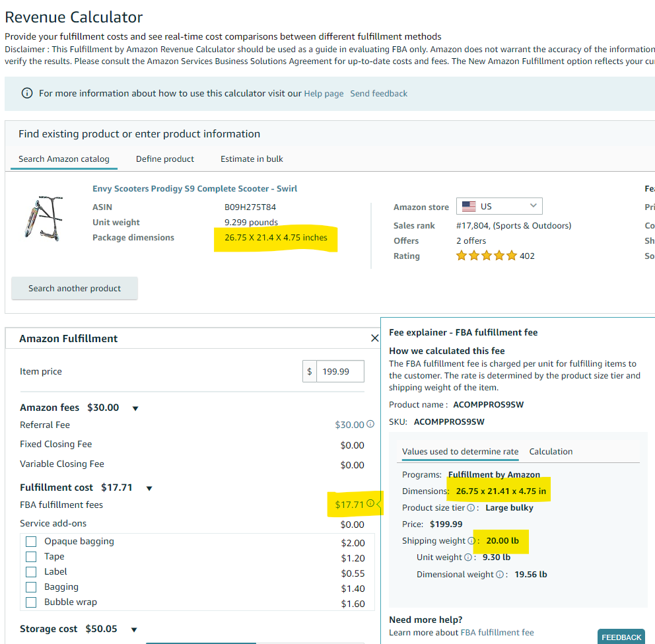Click the dollar sign of the Item price field
The image size is (655, 644).
310,371
